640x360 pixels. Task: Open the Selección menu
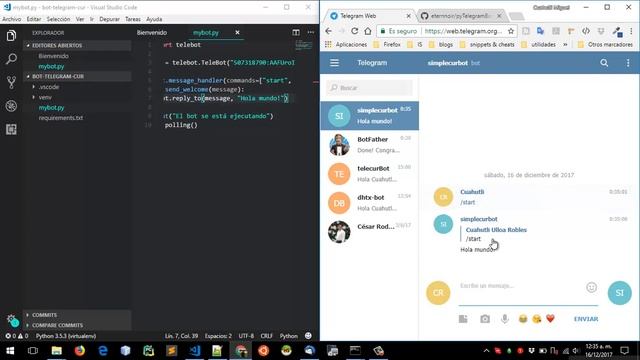tap(58, 19)
